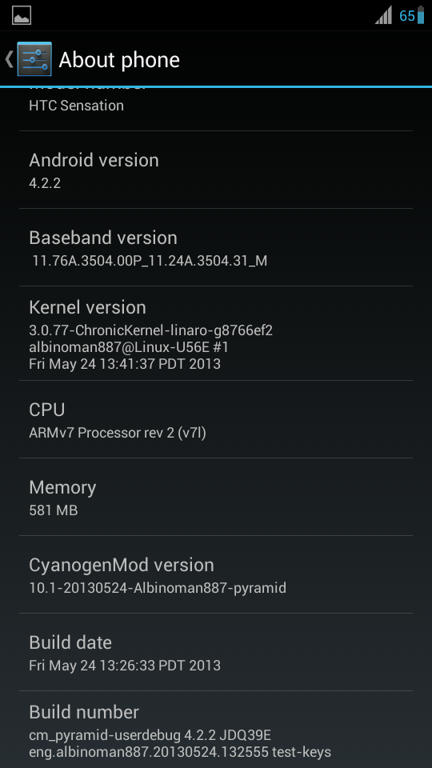Tap the Kernel version entry
The width and height of the screenshot is (432, 768).
pos(216,334)
